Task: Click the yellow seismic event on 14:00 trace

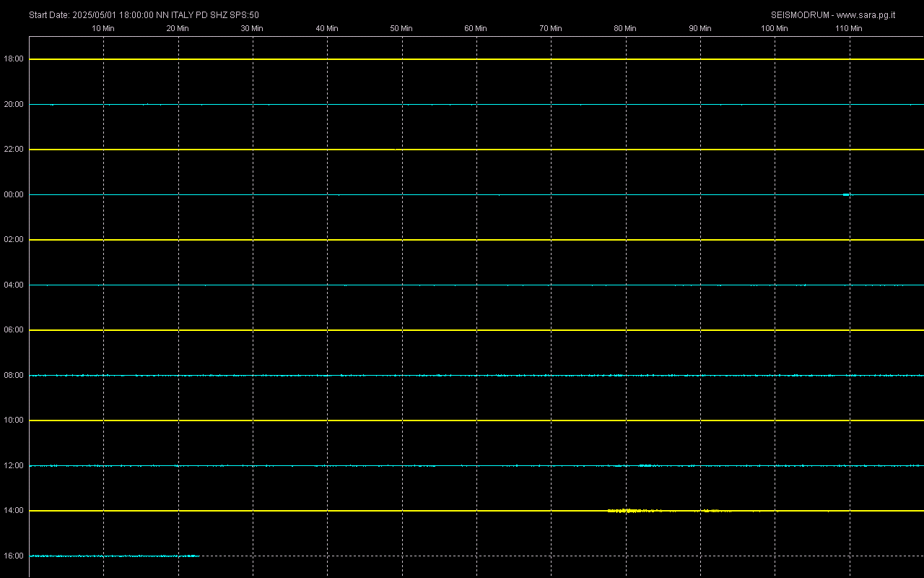Action: pos(635,511)
